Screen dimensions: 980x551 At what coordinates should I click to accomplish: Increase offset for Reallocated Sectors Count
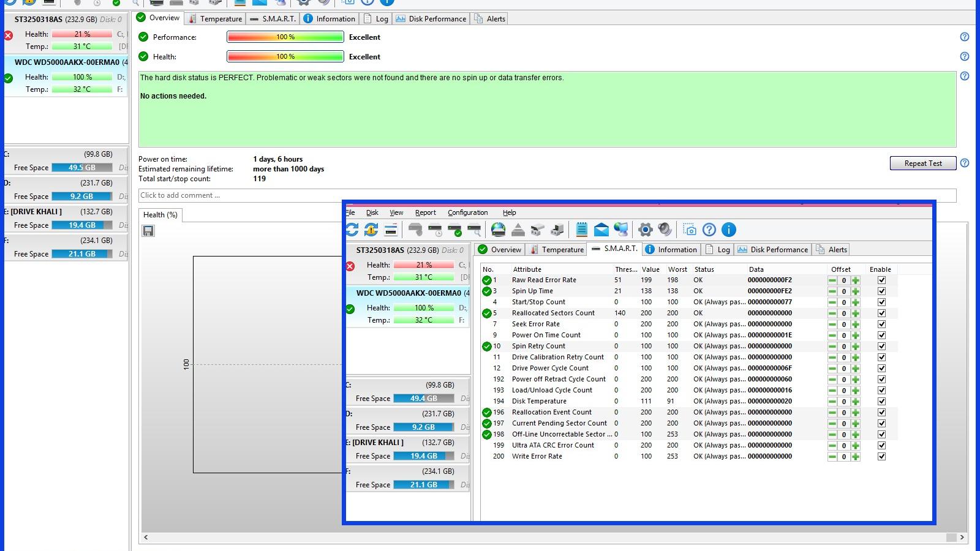pos(856,313)
